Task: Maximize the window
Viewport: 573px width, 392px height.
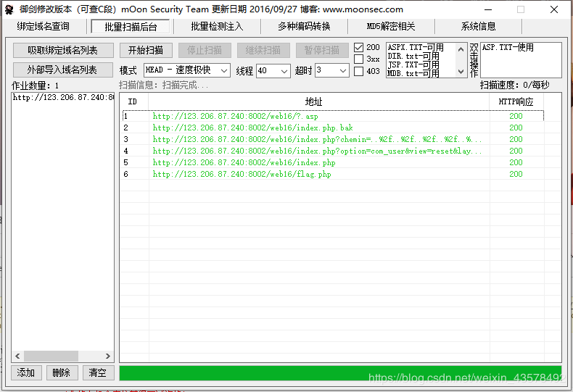Action: 521,9
